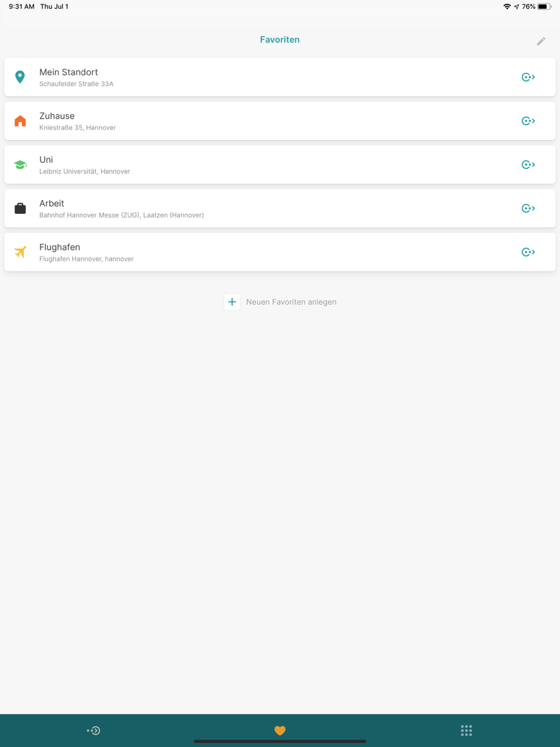This screenshot has height=747, width=560.
Task: Click the plus button to add favorite
Action: 232,302
